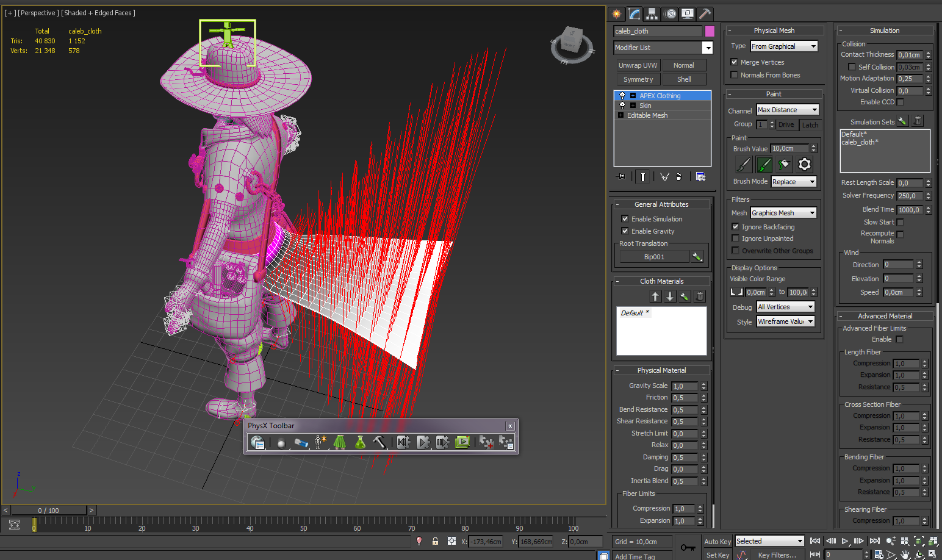Image resolution: width=942 pixels, height=560 pixels.
Task: Open the Utilities hammer panel tab
Action: click(705, 13)
